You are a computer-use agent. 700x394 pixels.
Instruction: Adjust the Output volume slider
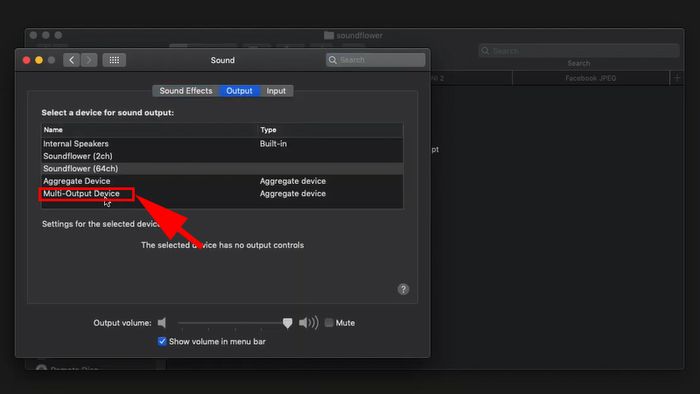[288, 323]
